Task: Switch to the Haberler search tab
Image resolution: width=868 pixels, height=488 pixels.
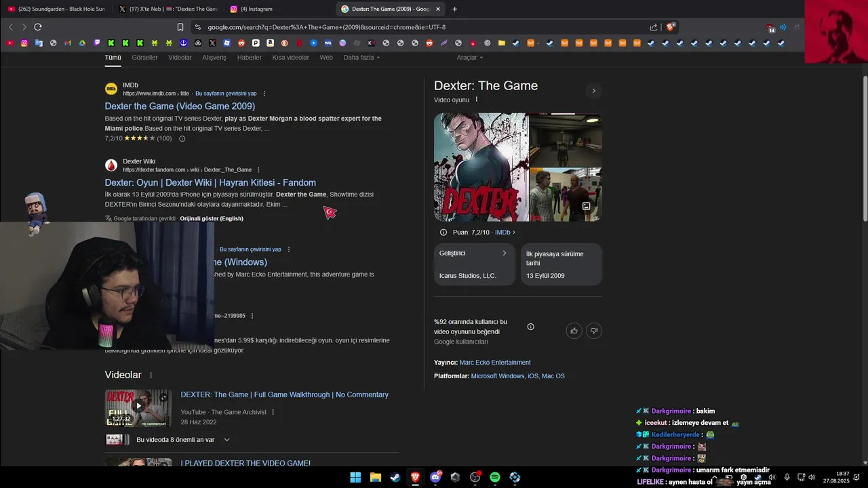Action: click(x=249, y=58)
